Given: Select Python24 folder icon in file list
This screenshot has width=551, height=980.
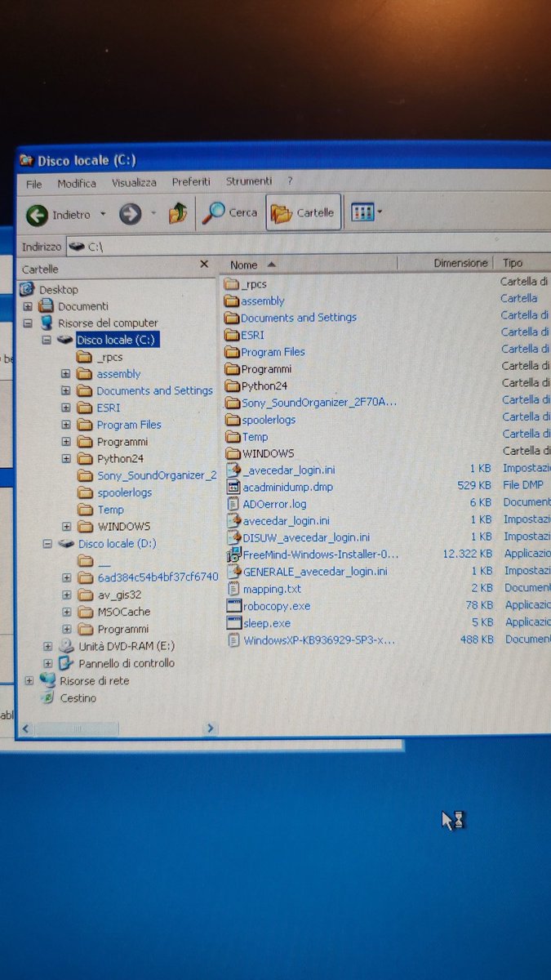Looking at the screenshot, I should coord(232,386).
